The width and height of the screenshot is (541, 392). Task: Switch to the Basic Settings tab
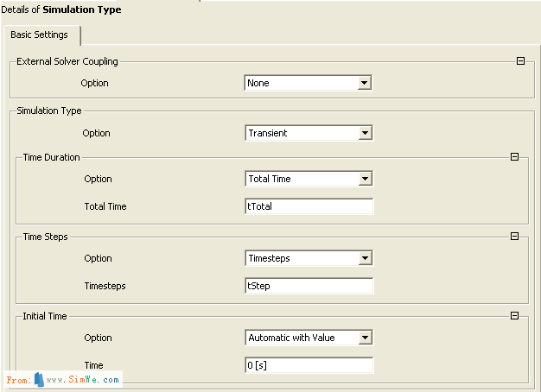[40, 35]
